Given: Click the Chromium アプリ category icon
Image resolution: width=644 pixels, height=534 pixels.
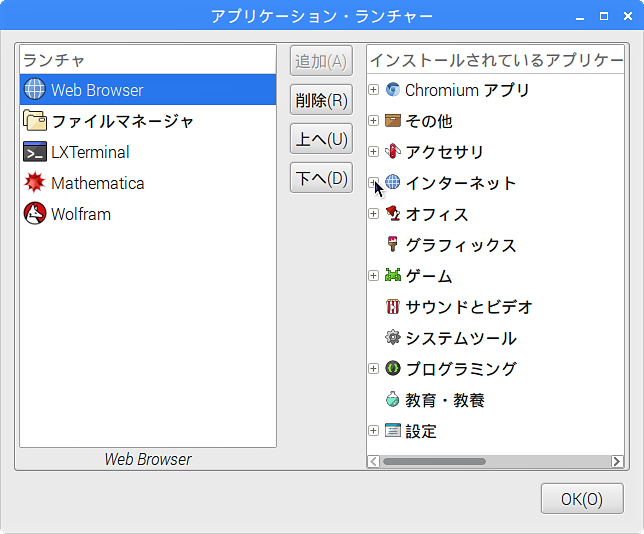Looking at the screenshot, I should [x=393, y=89].
